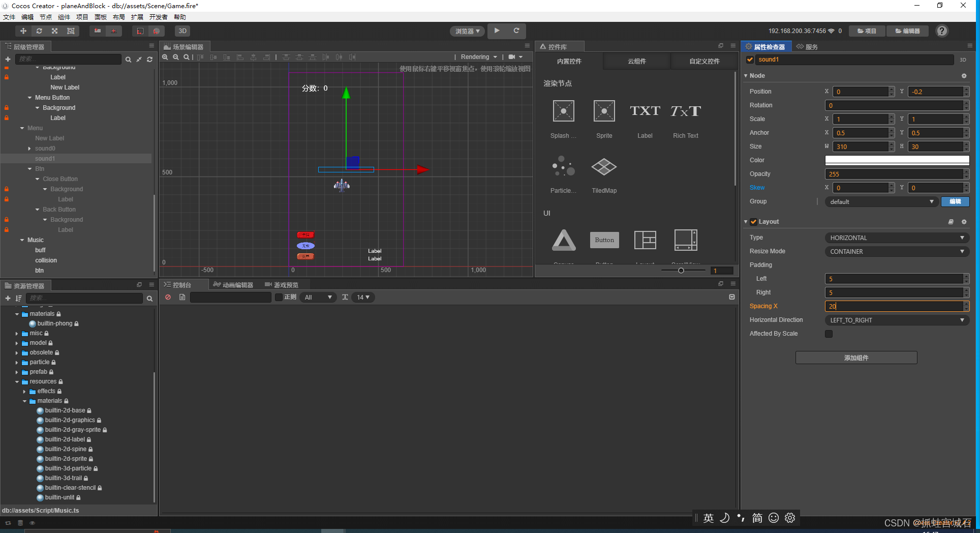The image size is (980, 533).
Task: Open the Resize Mode CONTAINER dropdown
Action: [x=897, y=251]
